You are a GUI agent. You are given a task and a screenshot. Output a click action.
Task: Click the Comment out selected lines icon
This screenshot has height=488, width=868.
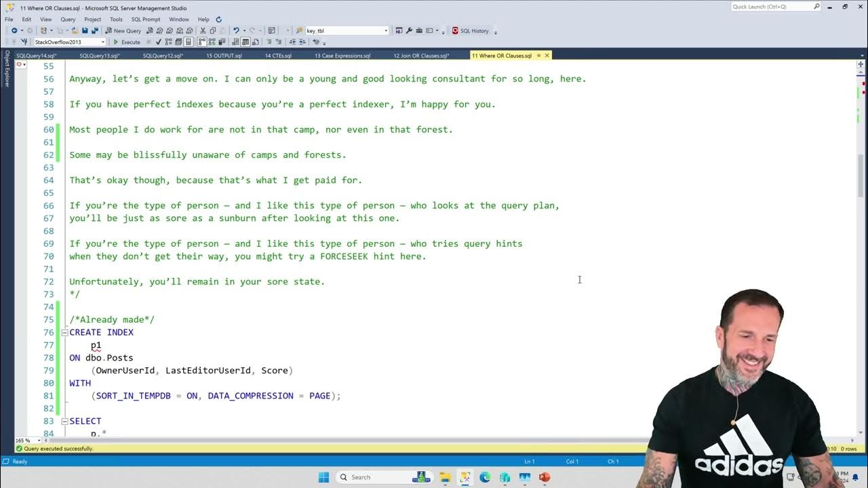[269, 42]
